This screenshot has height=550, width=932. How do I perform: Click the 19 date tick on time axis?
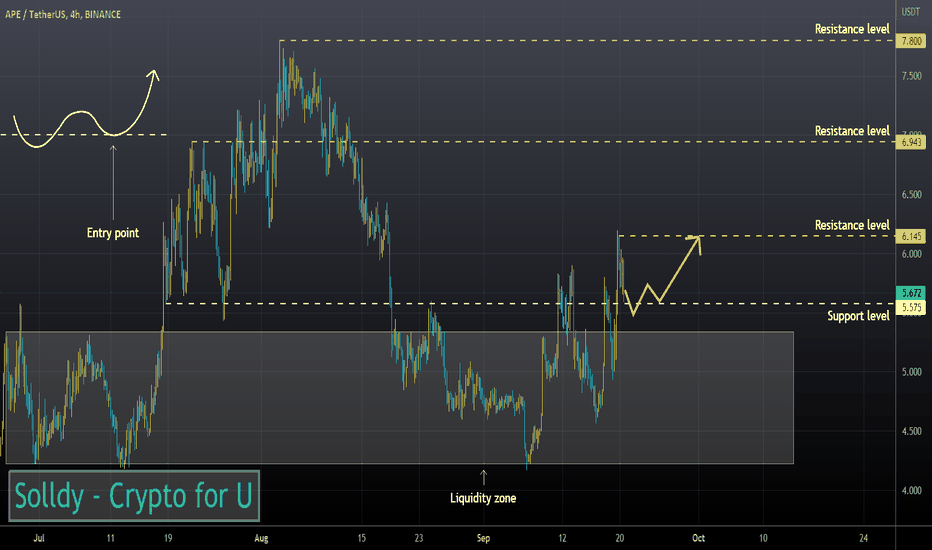(x=168, y=538)
